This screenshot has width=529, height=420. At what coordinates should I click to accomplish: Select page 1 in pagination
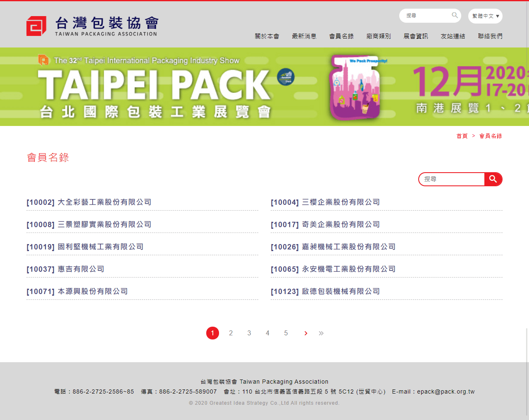(x=212, y=333)
